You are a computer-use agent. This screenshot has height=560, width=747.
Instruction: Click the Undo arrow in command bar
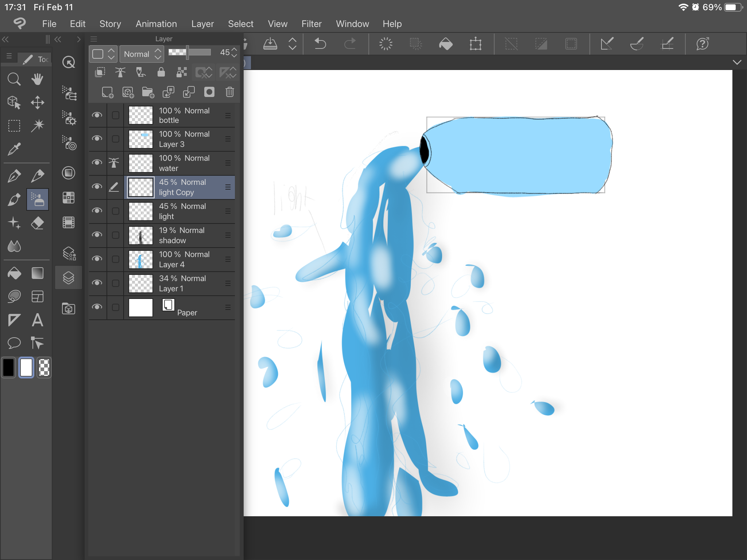click(320, 44)
